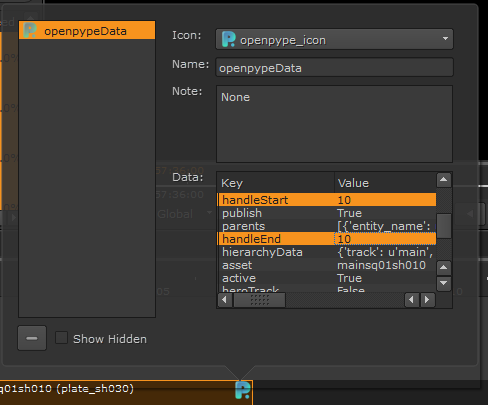Select the parents value starting with entity_name

(385, 226)
